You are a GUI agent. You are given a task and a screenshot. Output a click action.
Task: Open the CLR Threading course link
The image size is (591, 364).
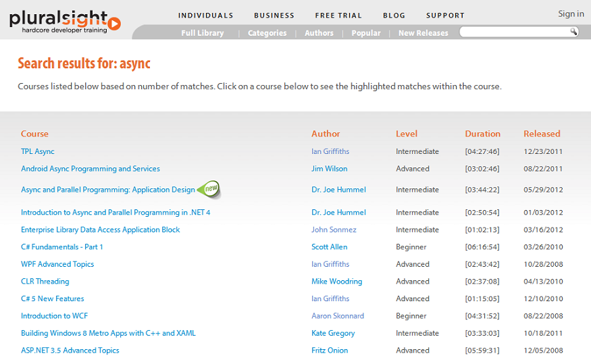tap(45, 282)
